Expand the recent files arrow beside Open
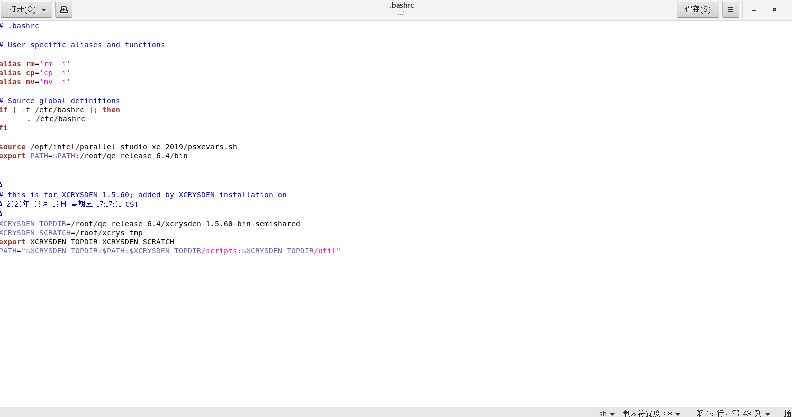This screenshot has width=792, height=417. click(44, 10)
